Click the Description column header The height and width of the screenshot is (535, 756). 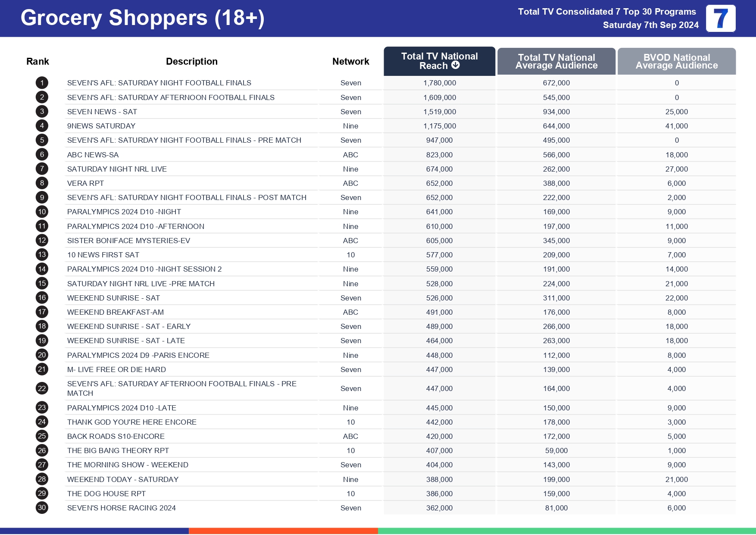point(191,62)
